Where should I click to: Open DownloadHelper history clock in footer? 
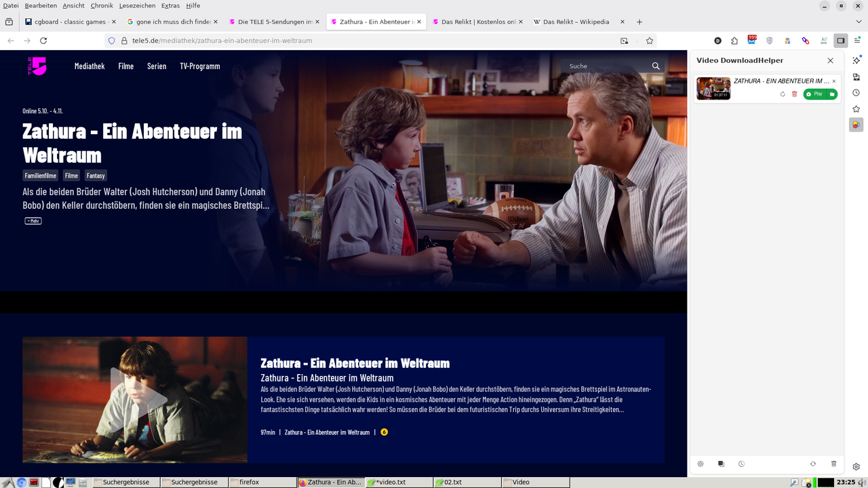tap(741, 464)
